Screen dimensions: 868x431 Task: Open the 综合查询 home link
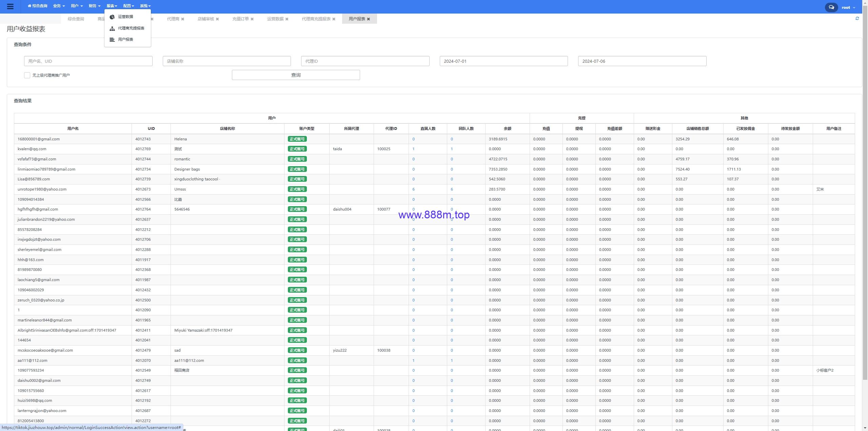point(37,6)
